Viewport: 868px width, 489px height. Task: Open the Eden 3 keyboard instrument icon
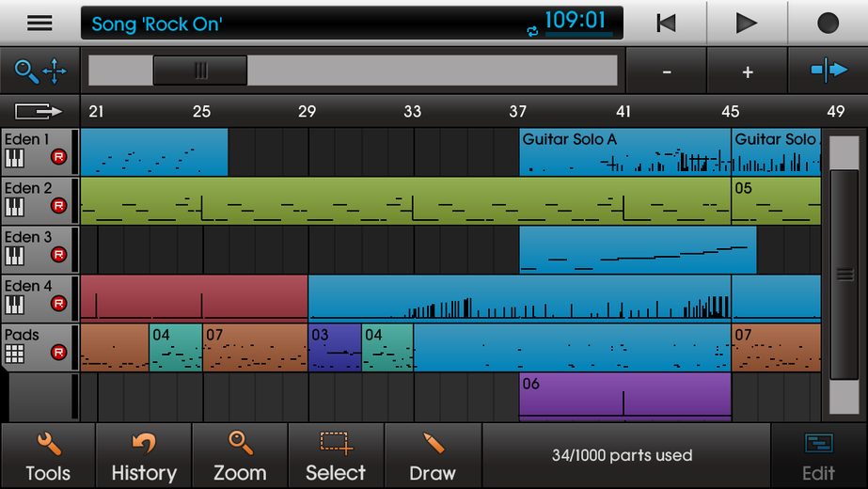click(x=15, y=256)
